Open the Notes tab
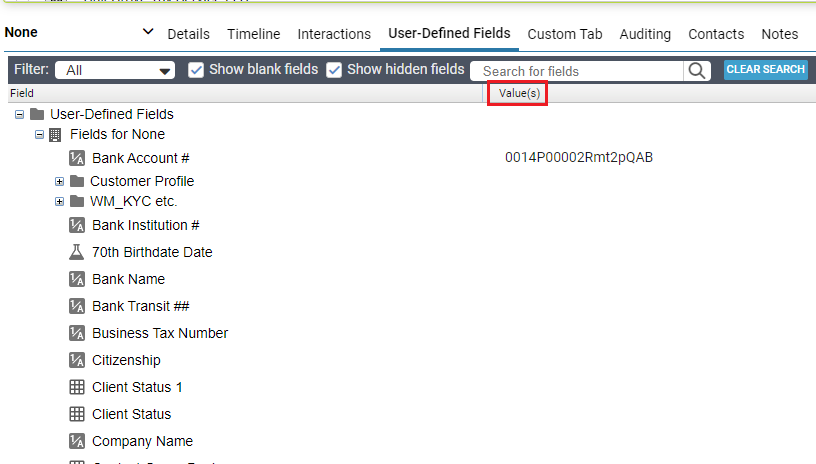Viewport: 816px width, 464px height. coord(780,34)
